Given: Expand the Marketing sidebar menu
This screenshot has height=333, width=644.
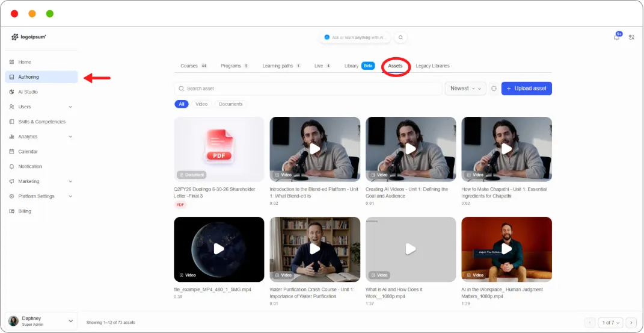Looking at the screenshot, I should [70, 181].
